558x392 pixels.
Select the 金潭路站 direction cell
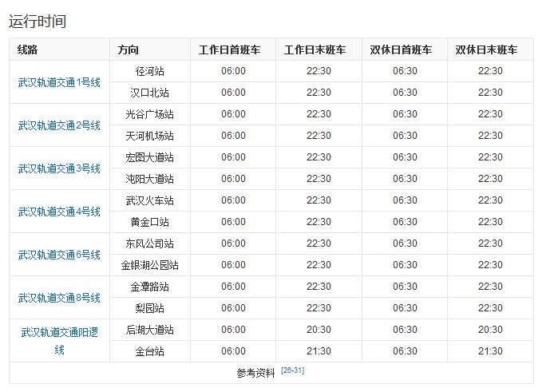[x=150, y=287]
